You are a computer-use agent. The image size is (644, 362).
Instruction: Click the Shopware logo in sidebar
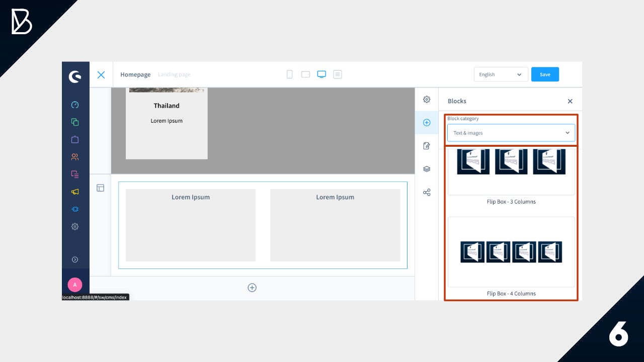click(75, 76)
